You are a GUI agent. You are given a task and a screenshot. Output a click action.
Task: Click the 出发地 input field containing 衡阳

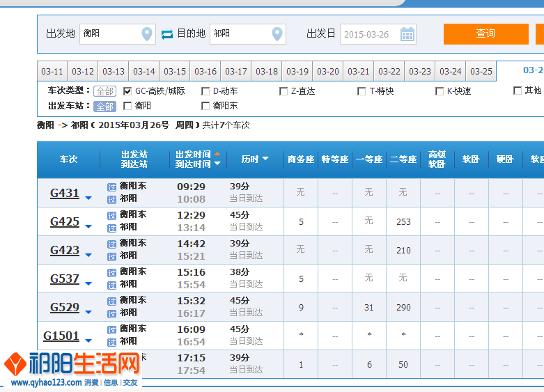(118, 33)
